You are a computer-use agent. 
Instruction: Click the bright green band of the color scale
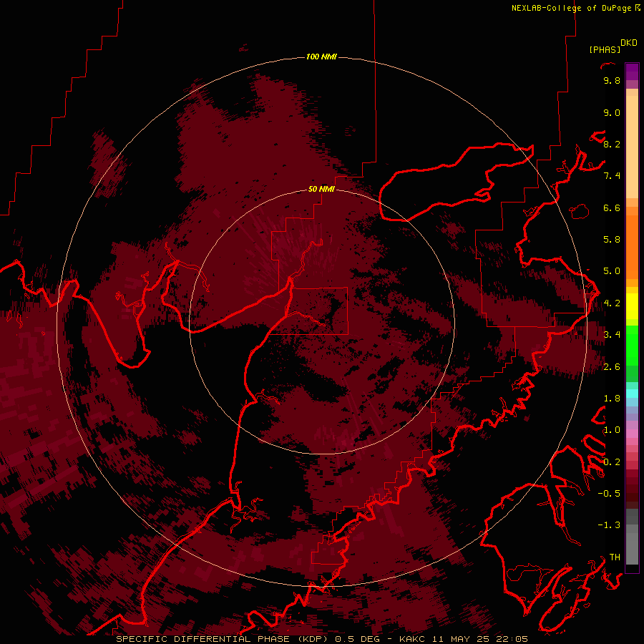(x=632, y=346)
